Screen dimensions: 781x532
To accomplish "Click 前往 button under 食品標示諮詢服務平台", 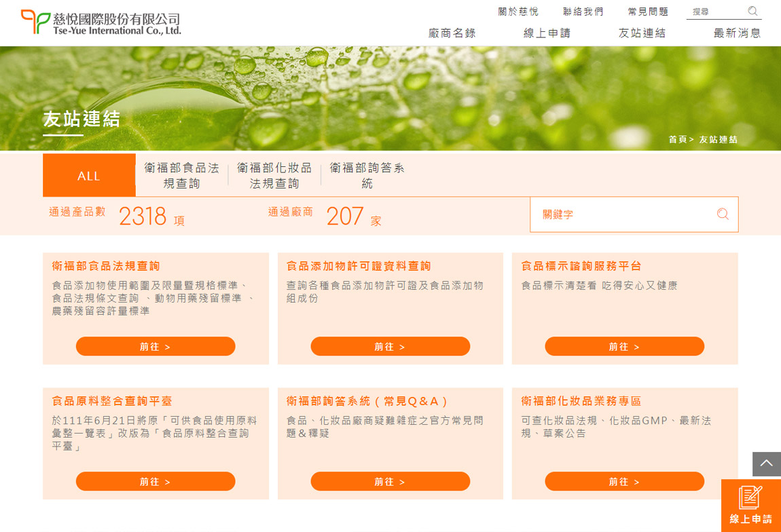I will coord(624,346).
